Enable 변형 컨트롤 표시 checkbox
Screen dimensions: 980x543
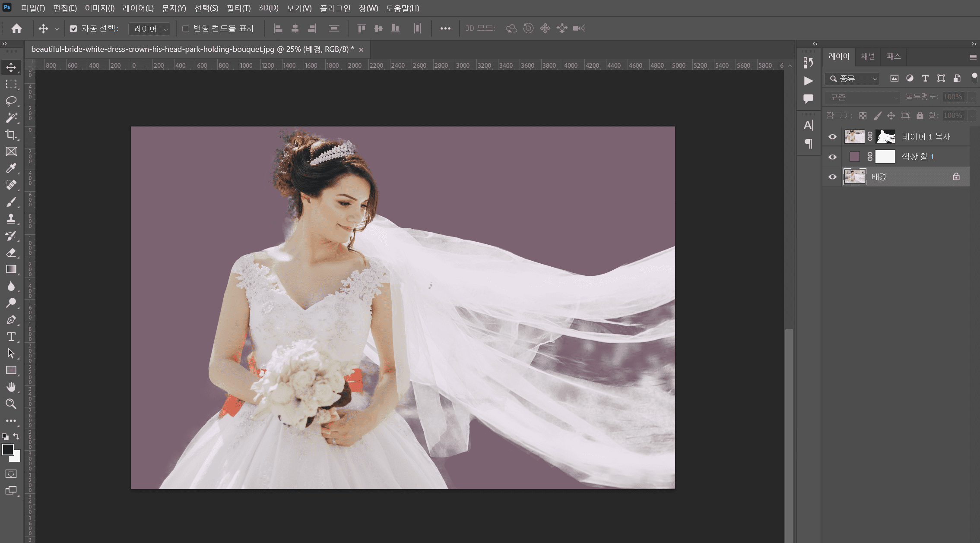[186, 28]
